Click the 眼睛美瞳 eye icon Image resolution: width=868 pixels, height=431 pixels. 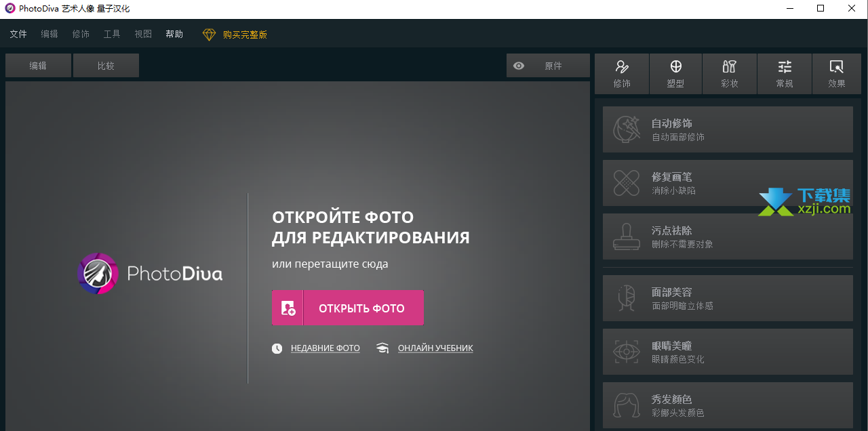point(627,352)
